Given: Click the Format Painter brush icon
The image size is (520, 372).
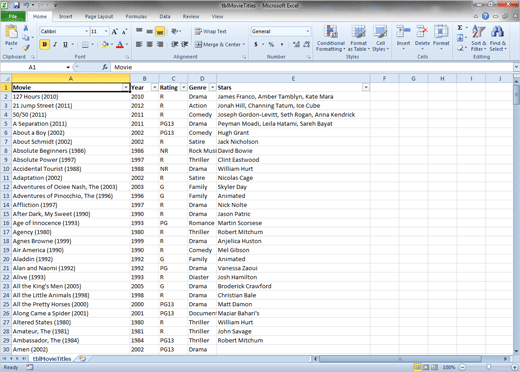Looking at the screenshot, I should (26, 48).
